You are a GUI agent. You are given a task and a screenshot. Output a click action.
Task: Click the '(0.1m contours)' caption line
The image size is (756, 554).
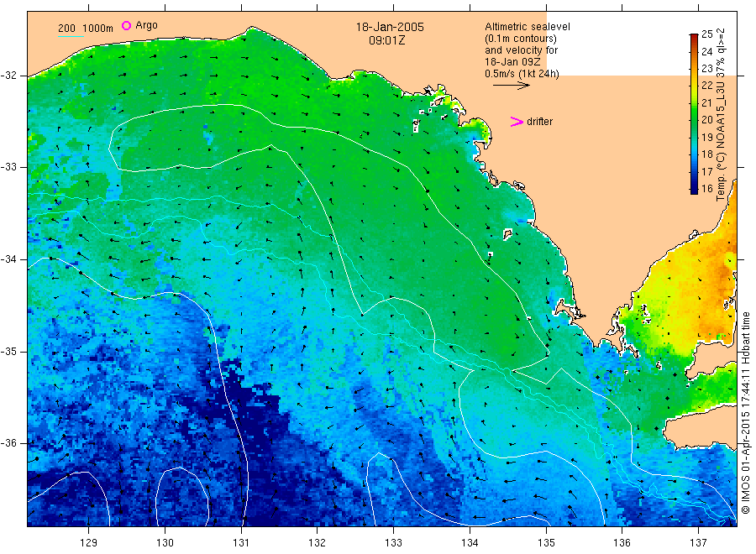(x=521, y=39)
